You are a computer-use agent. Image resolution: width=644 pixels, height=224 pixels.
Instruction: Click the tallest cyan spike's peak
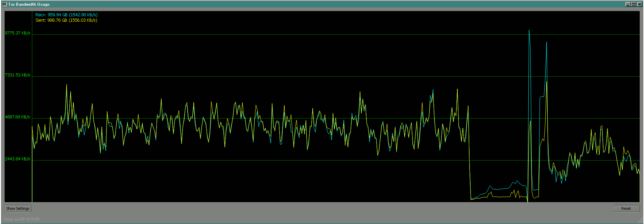[529, 30]
